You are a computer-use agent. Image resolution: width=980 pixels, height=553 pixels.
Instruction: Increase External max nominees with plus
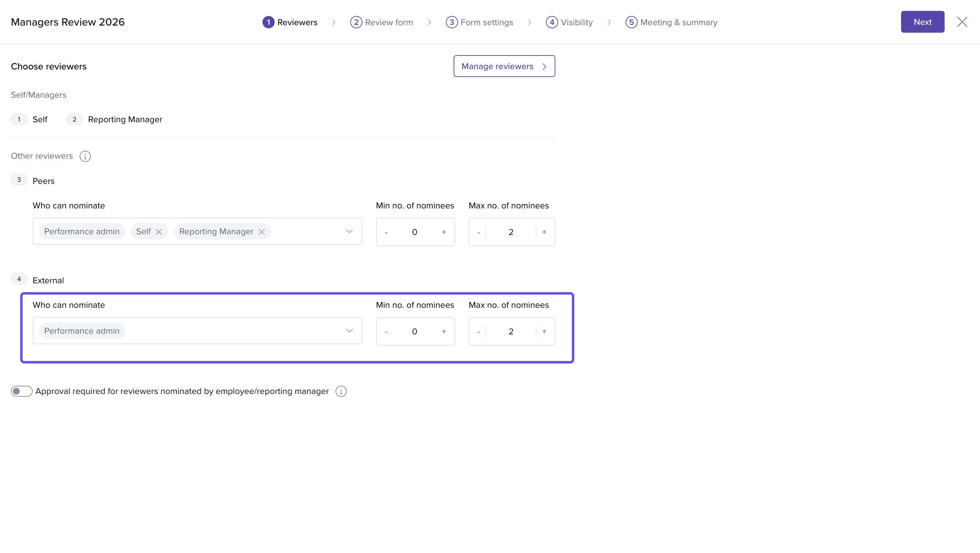click(544, 332)
